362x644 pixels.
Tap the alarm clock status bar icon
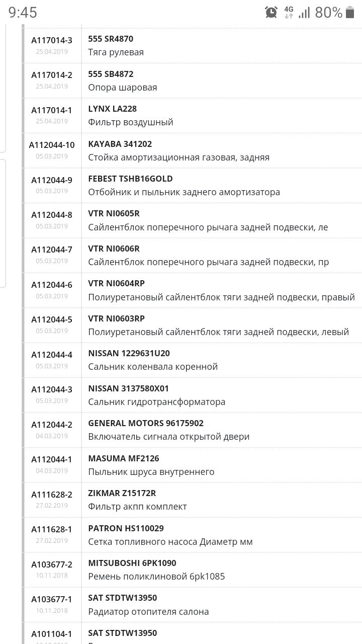pyautogui.click(x=270, y=13)
